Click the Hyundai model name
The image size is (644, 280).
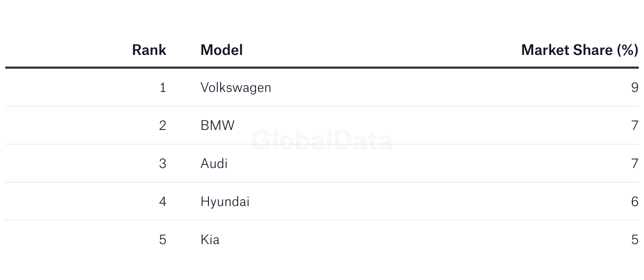point(225,202)
